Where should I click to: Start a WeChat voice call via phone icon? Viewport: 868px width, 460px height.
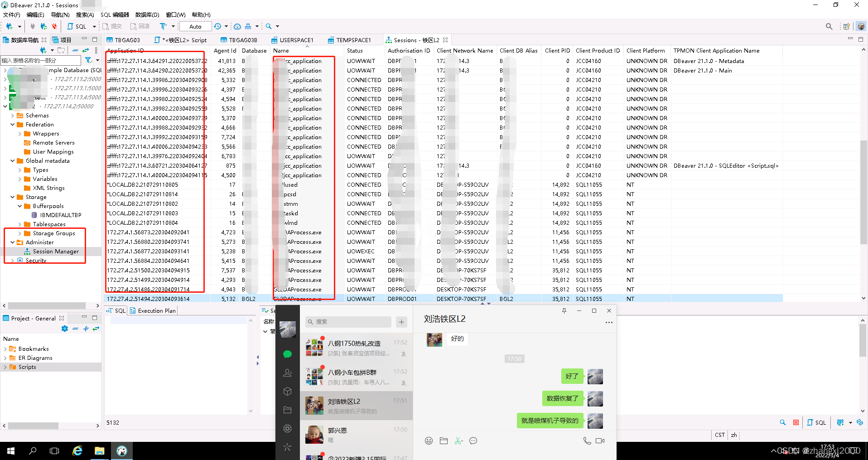click(587, 441)
